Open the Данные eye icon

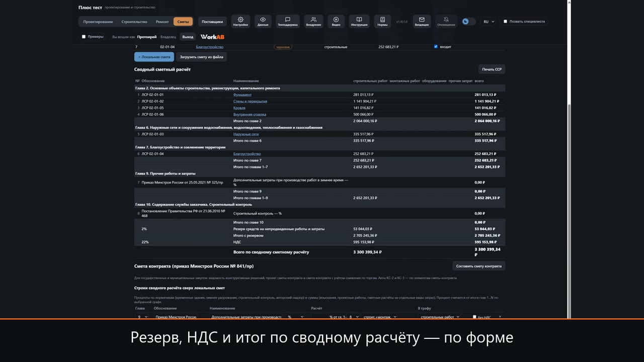pyautogui.click(x=263, y=21)
